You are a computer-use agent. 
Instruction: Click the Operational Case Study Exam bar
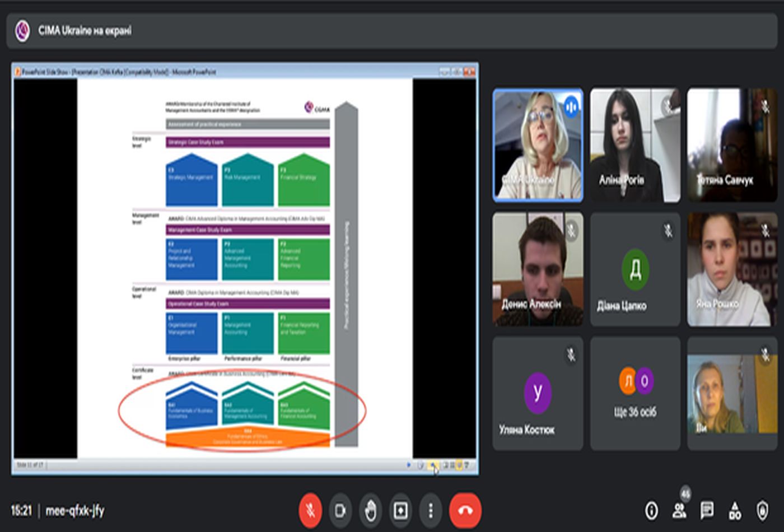[x=248, y=304]
